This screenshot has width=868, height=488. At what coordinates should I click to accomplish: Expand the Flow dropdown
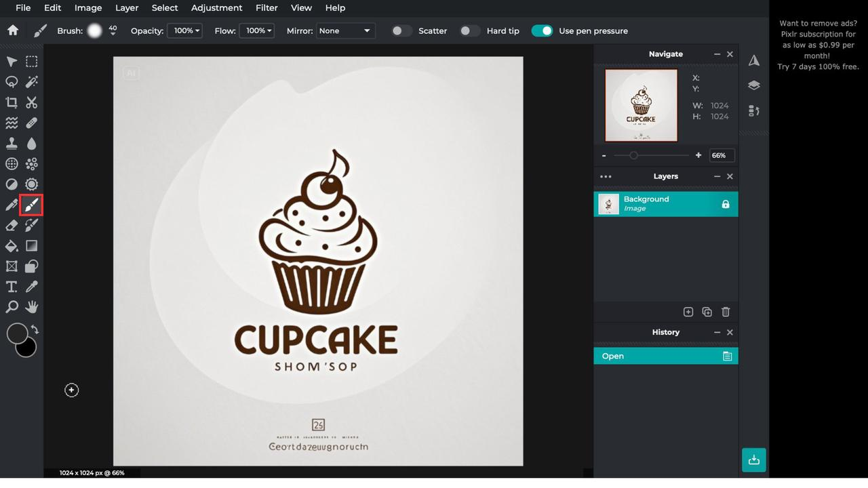[x=257, y=30]
